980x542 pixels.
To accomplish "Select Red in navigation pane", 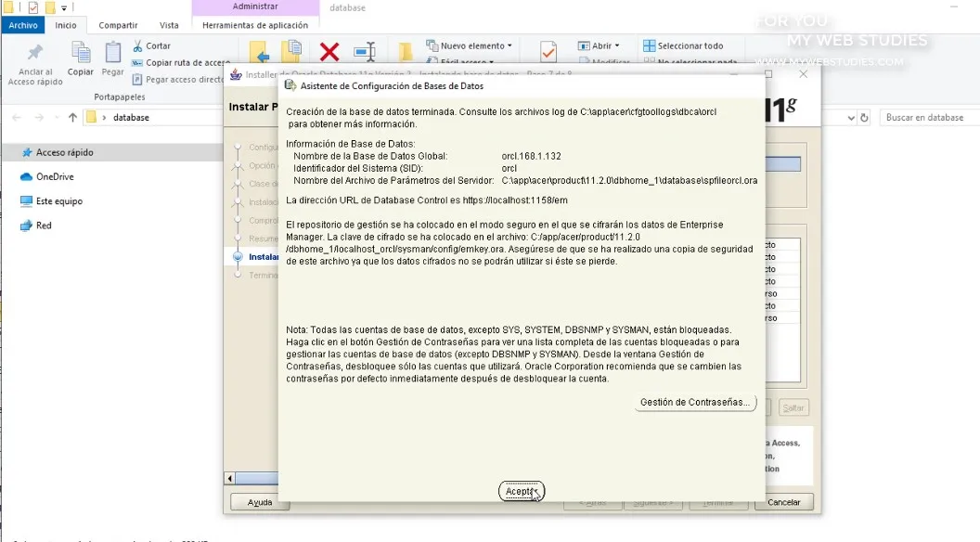I will click(x=43, y=226).
